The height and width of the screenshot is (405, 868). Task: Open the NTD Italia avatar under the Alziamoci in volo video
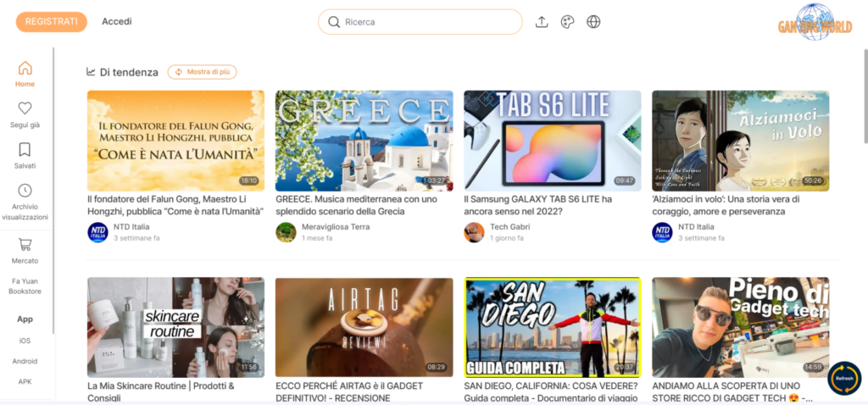click(x=662, y=232)
